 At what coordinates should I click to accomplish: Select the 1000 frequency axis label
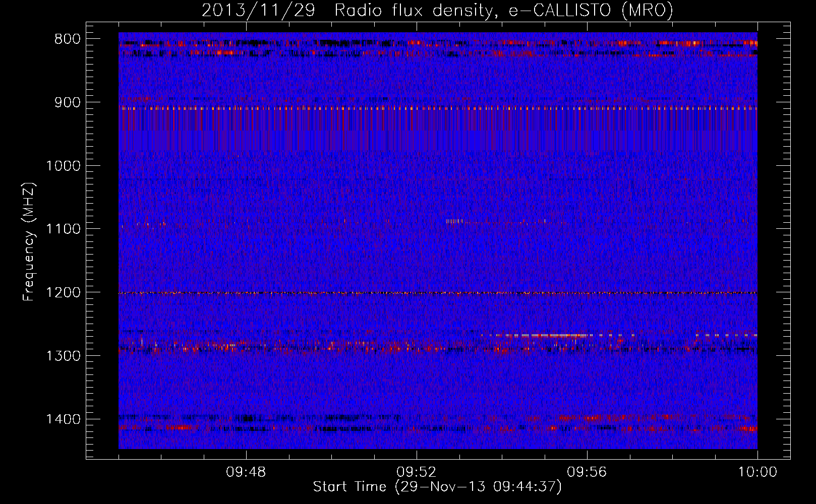[63, 166]
